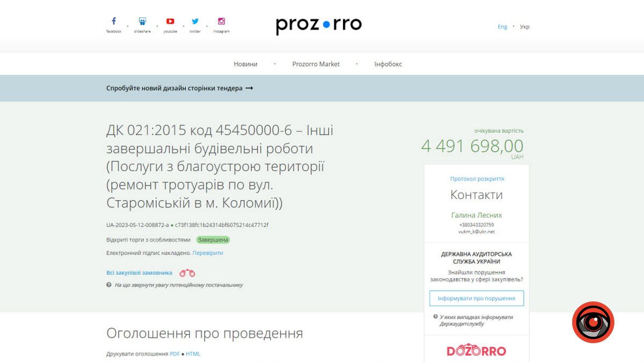Open the Протокол розкриття link
This screenshot has height=362, width=644.
click(x=477, y=179)
